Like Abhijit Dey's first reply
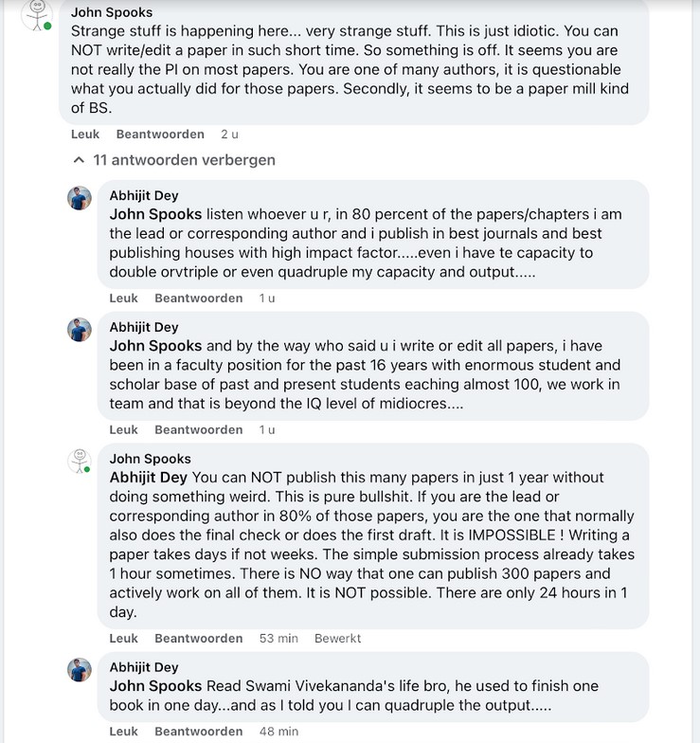 [x=123, y=299]
